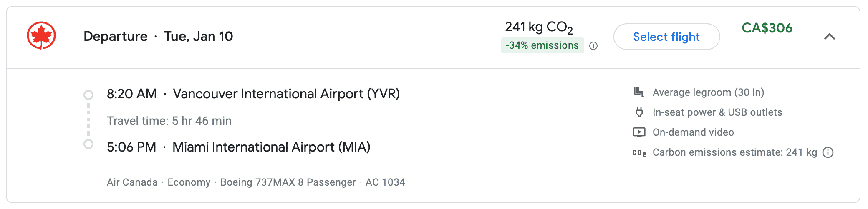Click the Travel time 5 hr 46 min text
Screen dimensions: 868x209
click(x=169, y=121)
